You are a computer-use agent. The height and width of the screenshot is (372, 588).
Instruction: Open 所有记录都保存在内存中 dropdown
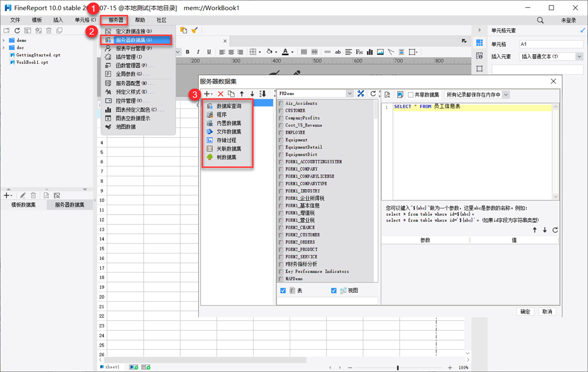point(506,95)
